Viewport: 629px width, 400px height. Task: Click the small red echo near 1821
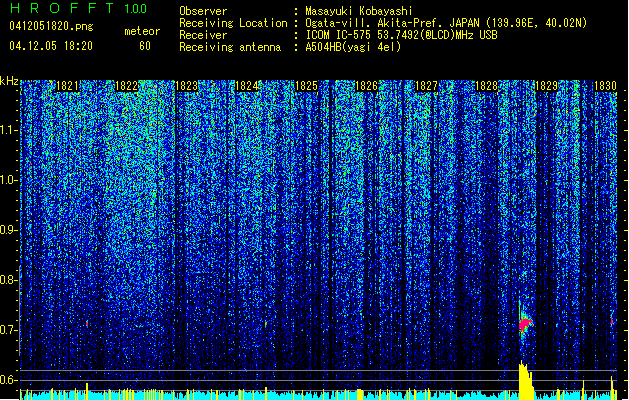tap(87, 323)
